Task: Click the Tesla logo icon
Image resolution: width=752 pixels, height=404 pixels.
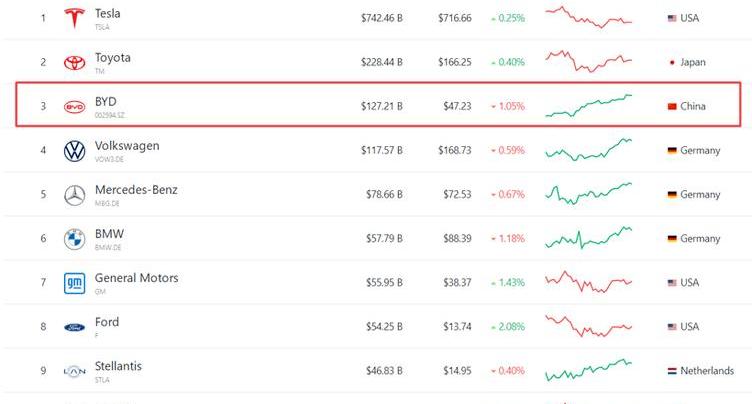Action: (74, 18)
